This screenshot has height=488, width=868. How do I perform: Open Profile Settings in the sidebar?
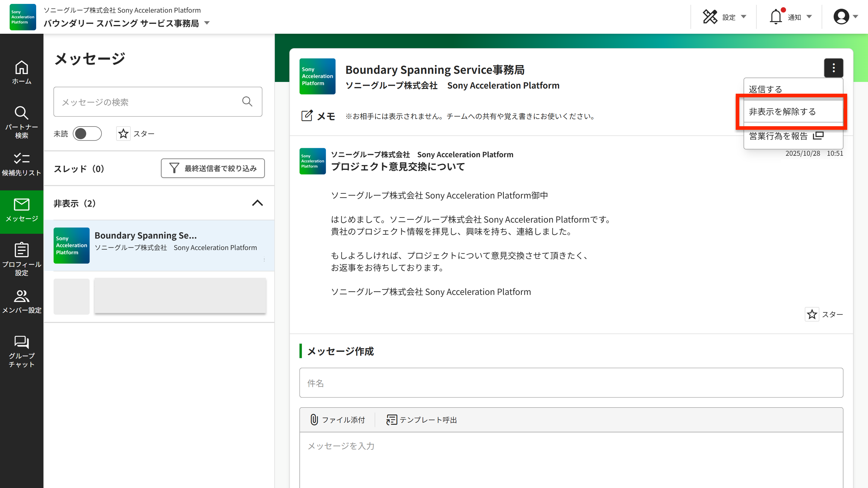click(22, 259)
